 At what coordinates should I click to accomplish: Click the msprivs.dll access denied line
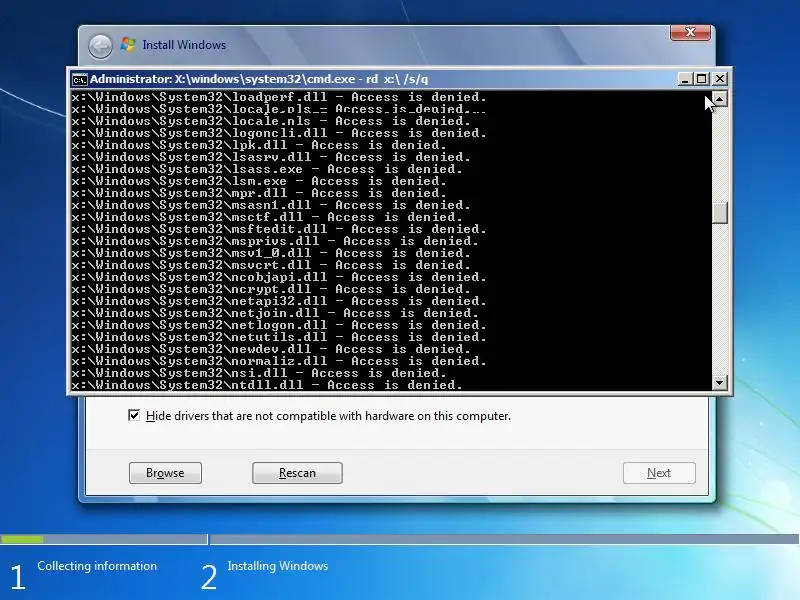275,241
